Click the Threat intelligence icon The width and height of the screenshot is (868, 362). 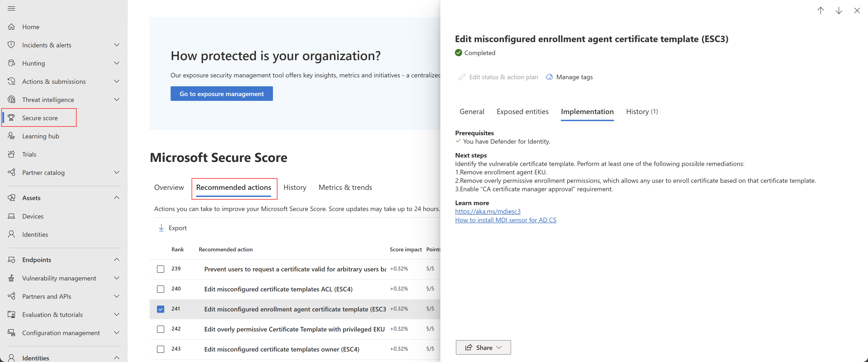[11, 99]
